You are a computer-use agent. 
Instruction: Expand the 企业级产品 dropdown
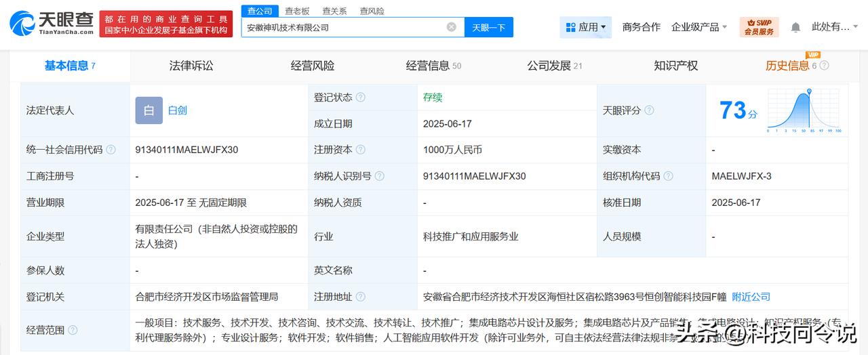[699, 27]
